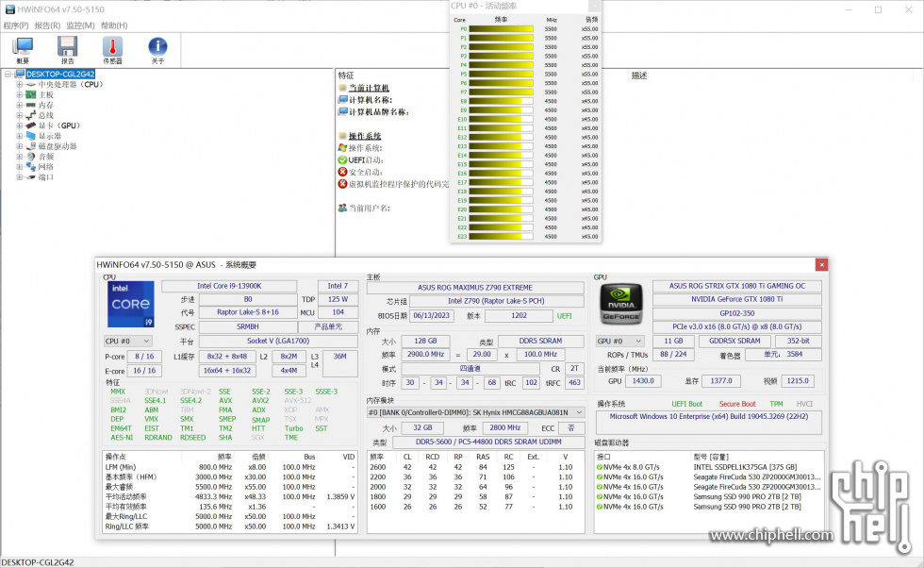
Task: Expand the 磁盘驱动器 tree node
Action: (20, 146)
